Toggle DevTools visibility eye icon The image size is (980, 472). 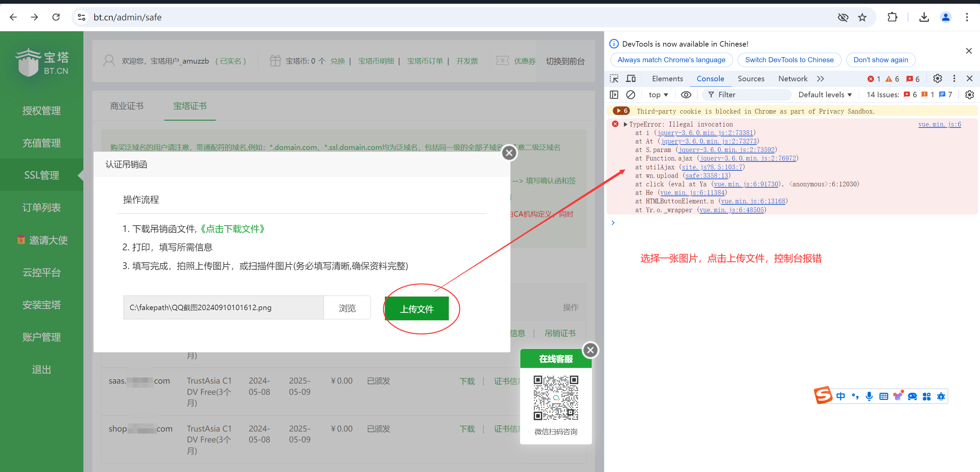point(686,94)
